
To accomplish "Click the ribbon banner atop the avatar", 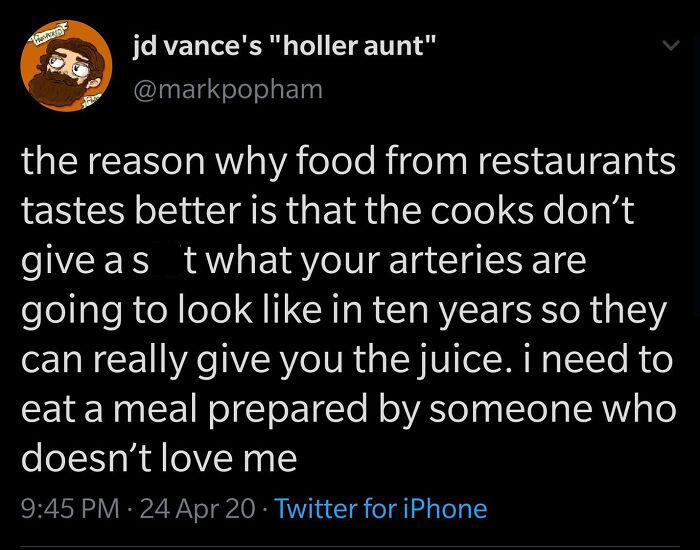I will click(46, 33).
